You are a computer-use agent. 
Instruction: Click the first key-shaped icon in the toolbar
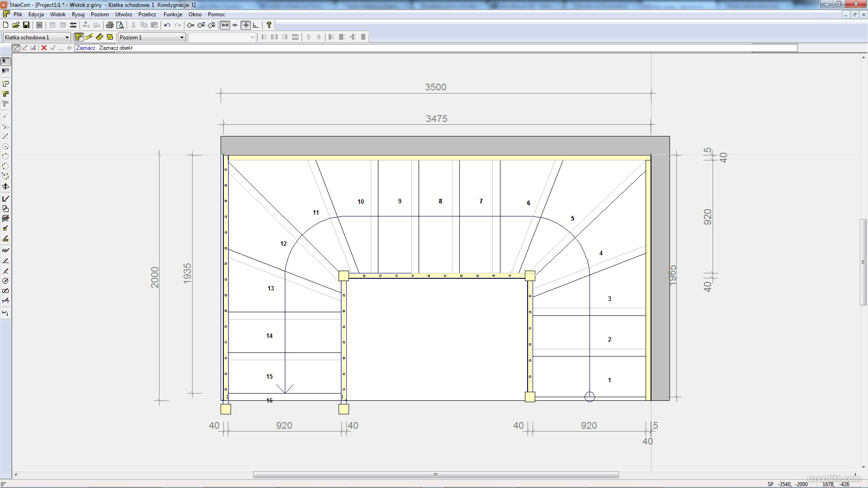(x=191, y=25)
